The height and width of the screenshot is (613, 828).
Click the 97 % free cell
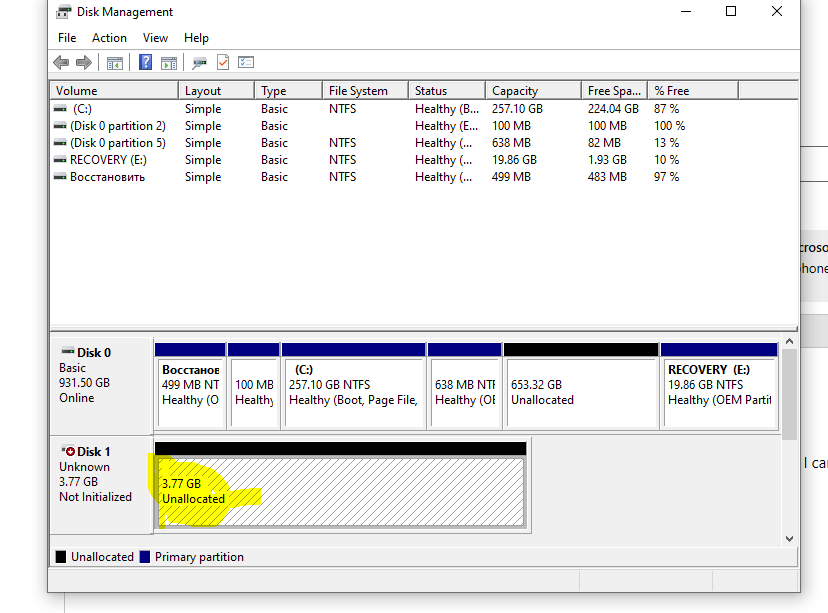pyautogui.click(x=666, y=177)
